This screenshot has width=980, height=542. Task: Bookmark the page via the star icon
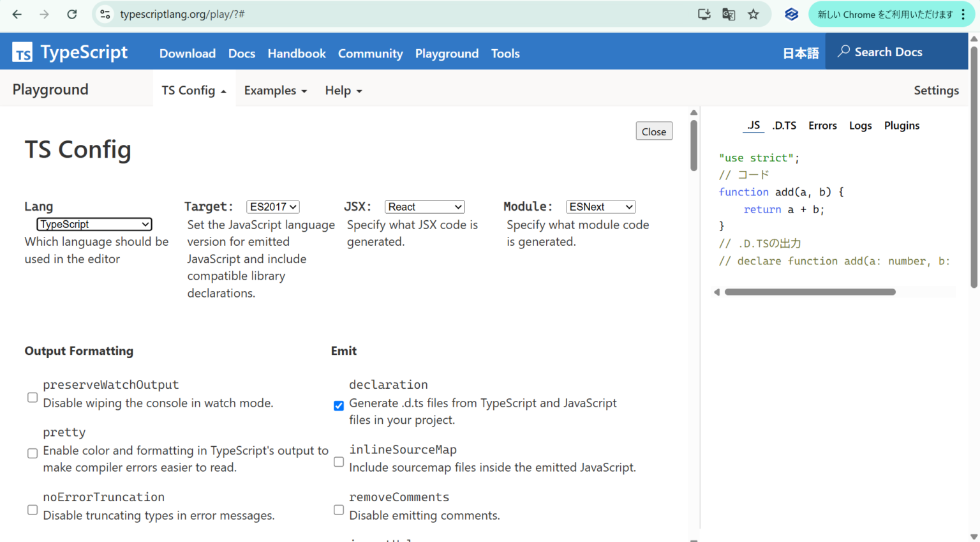pos(754,14)
